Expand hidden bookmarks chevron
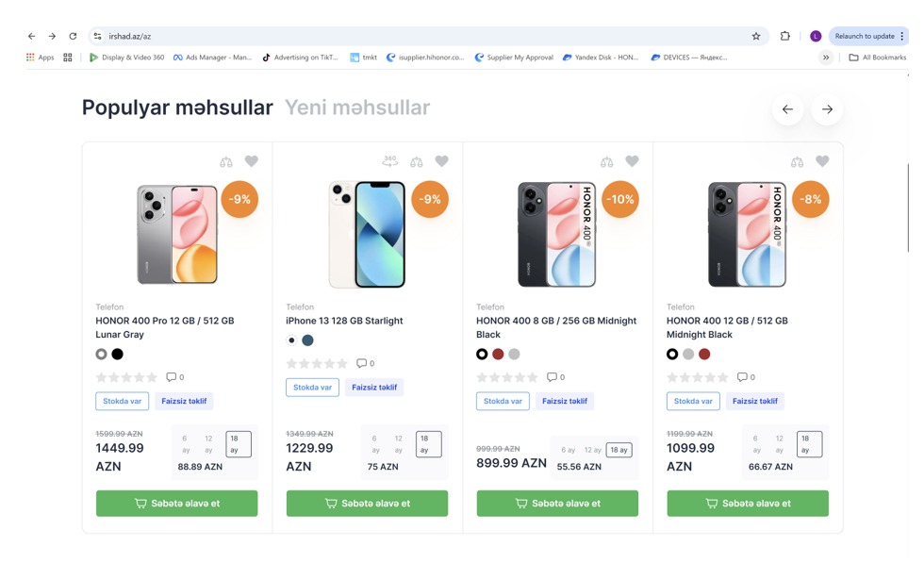The width and height of the screenshot is (924, 563). click(x=826, y=58)
